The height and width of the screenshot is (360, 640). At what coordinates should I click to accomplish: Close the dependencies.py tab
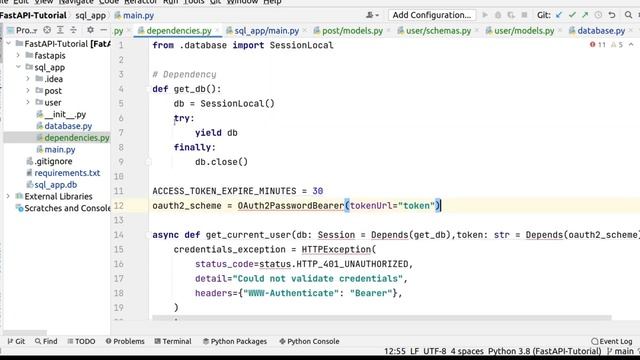(217, 31)
